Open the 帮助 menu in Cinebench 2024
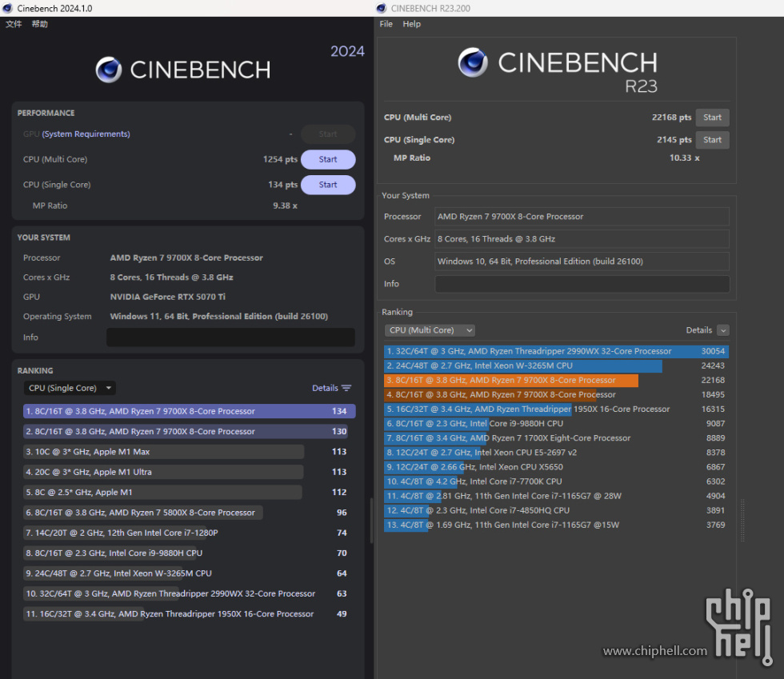Viewport: 784px width, 679px height. [39, 23]
